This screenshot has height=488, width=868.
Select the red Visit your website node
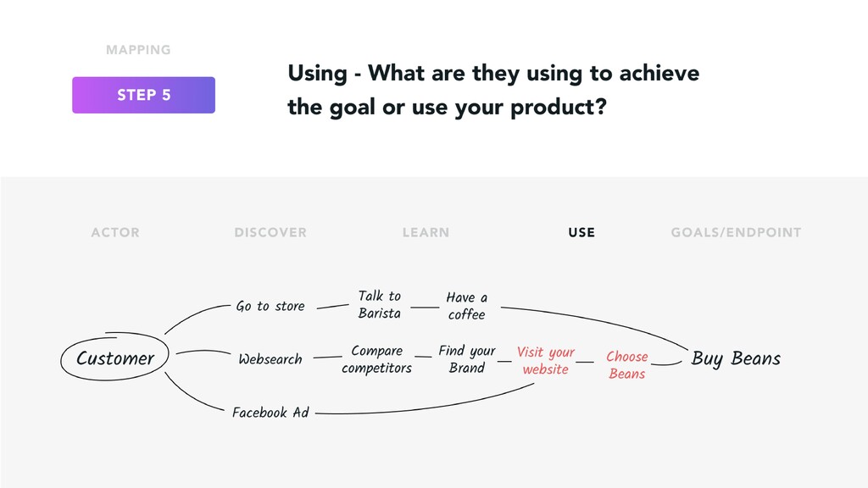[x=545, y=360]
